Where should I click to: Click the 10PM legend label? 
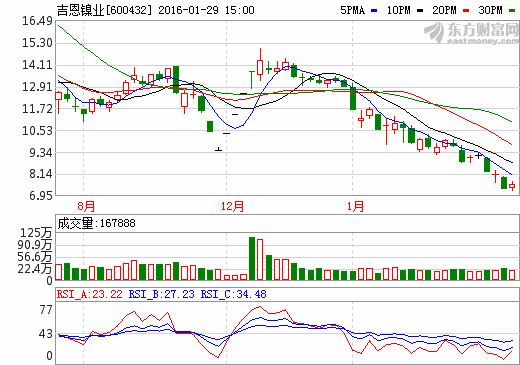tap(398, 10)
